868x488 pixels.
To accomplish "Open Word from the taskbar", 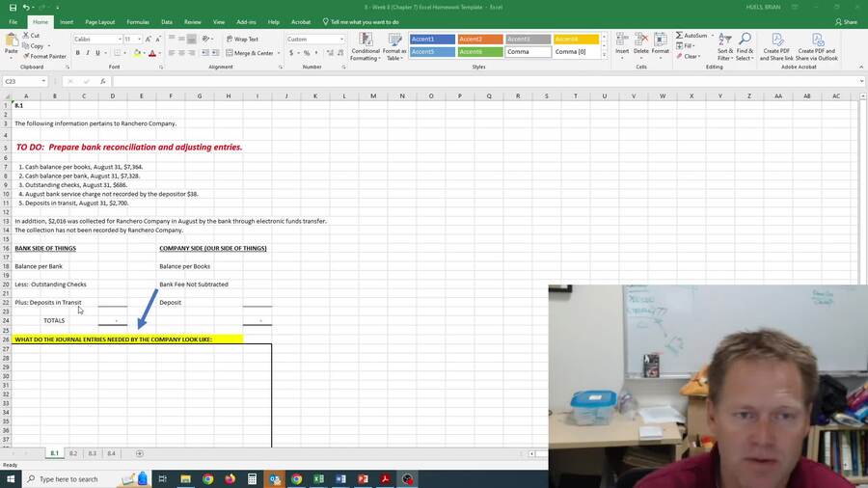I will click(340, 478).
